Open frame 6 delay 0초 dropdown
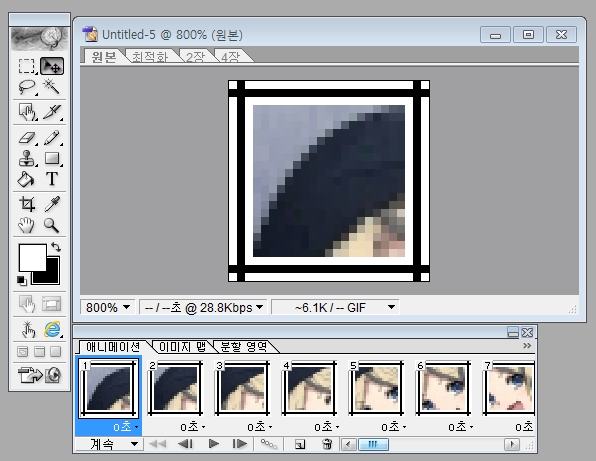The image size is (596, 461). pos(460,427)
